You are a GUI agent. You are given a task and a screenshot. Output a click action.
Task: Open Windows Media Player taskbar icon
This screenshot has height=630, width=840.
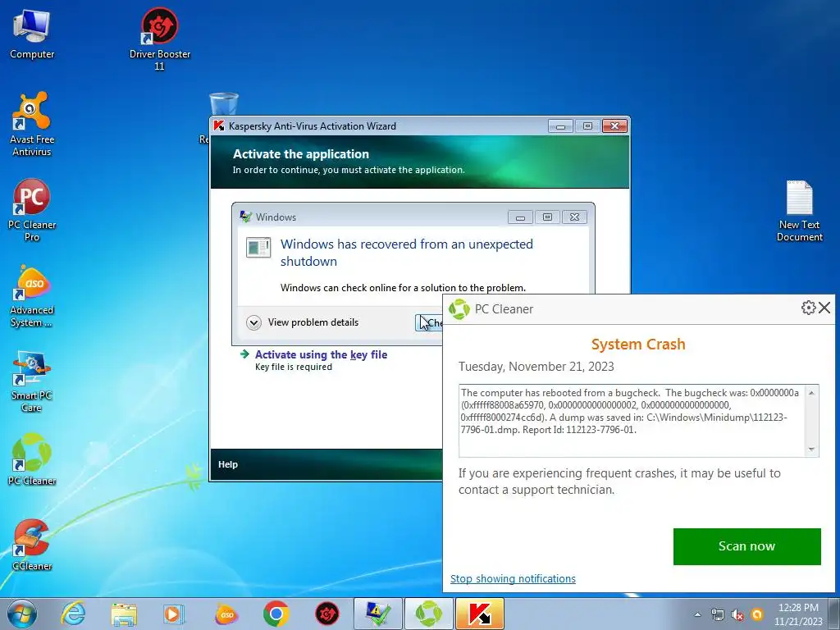coord(174,614)
